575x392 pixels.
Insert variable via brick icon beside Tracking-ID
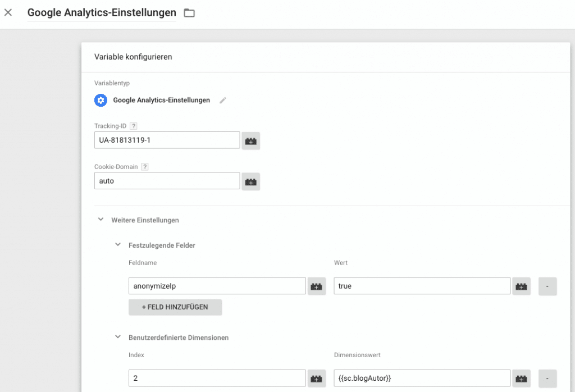point(251,141)
